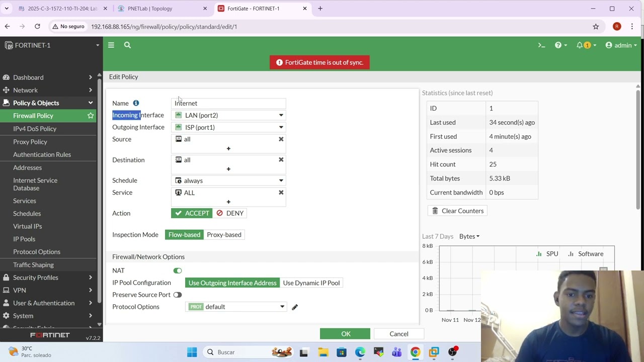Click the Cancel button
Screen dimensions: 644x362
(x=399, y=334)
